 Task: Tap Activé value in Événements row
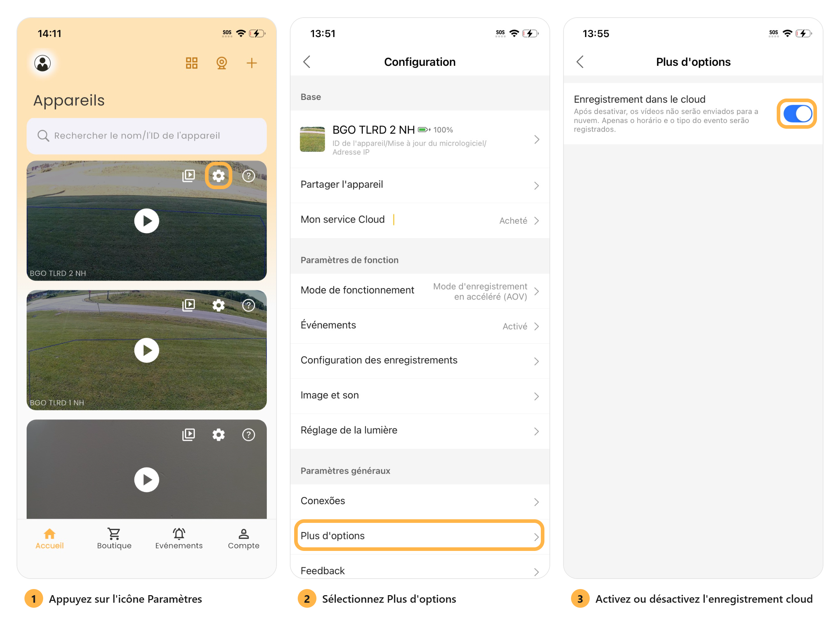click(515, 327)
